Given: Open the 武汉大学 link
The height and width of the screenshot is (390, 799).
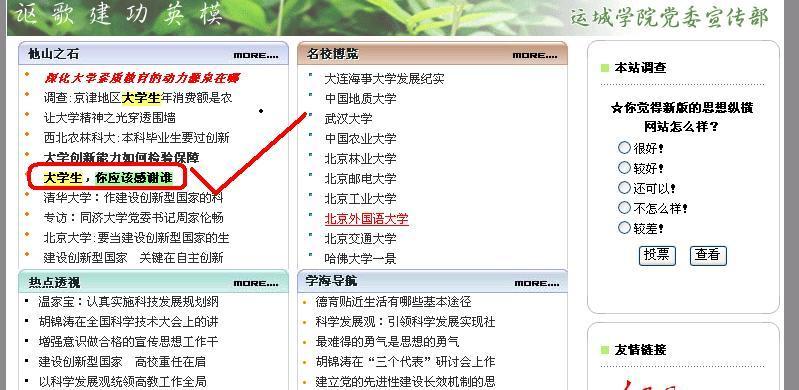Looking at the screenshot, I should tap(349, 119).
